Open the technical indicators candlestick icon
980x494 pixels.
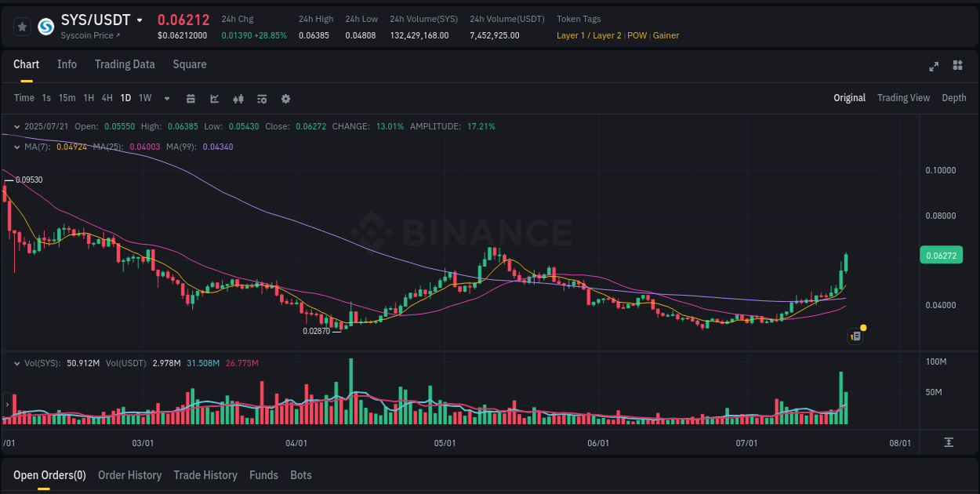click(x=238, y=99)
